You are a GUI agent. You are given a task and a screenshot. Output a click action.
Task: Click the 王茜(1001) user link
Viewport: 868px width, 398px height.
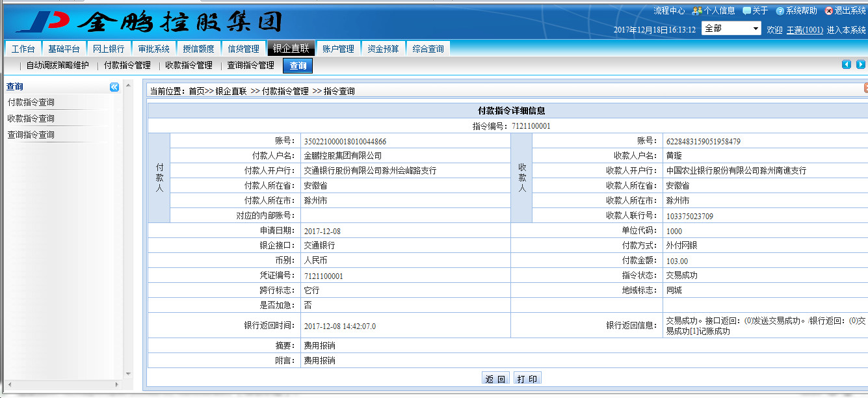(x=804, y=30)
